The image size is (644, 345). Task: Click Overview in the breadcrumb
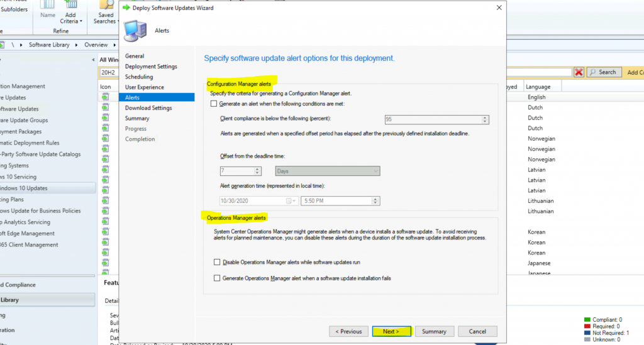tap(96, 45)
